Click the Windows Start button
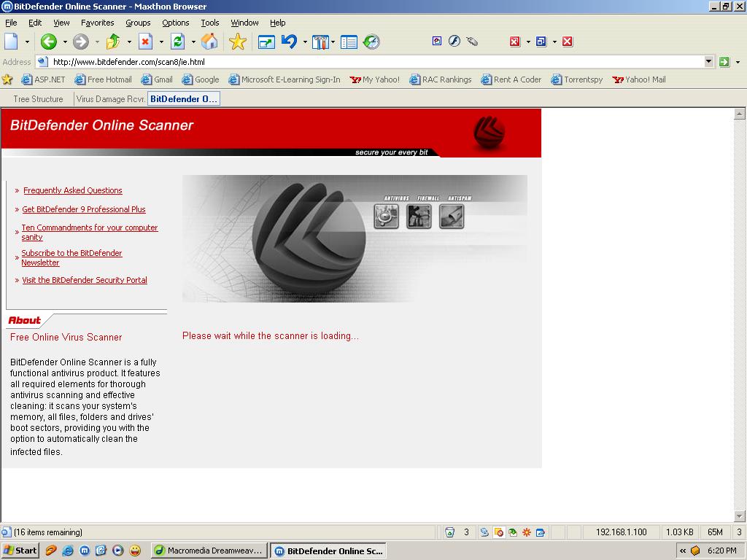Screen dimensions: 747x560 [20, 551]
